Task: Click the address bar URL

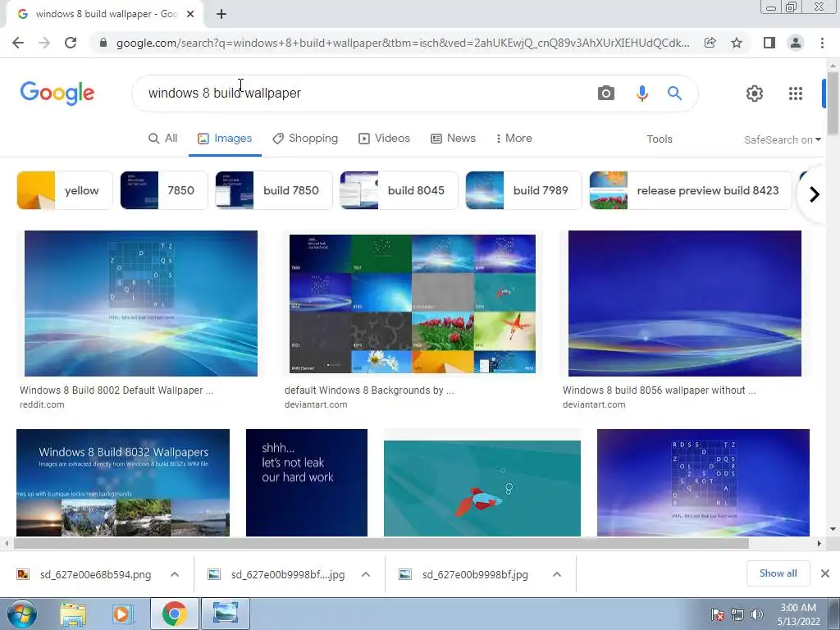Action: point(403,43)
